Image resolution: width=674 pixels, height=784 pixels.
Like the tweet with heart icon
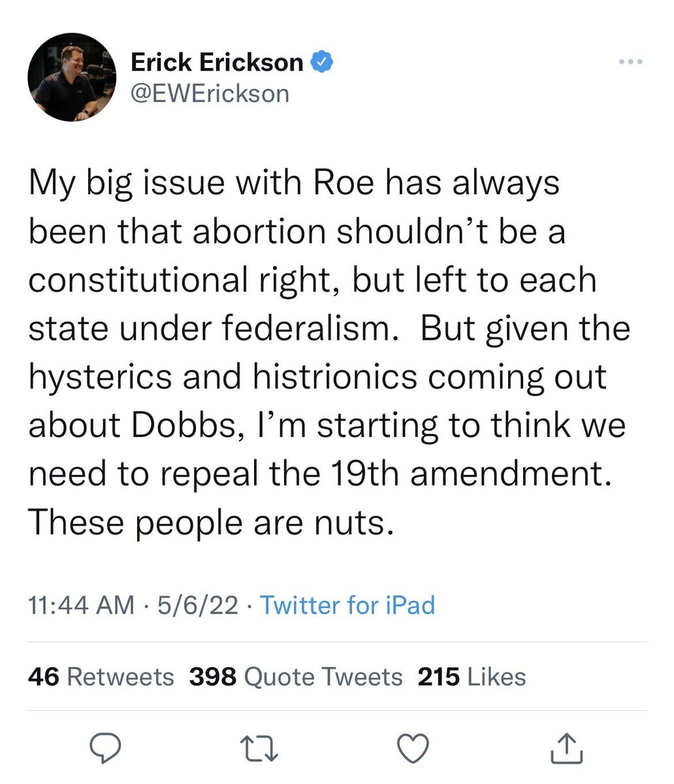coord(413,749)
